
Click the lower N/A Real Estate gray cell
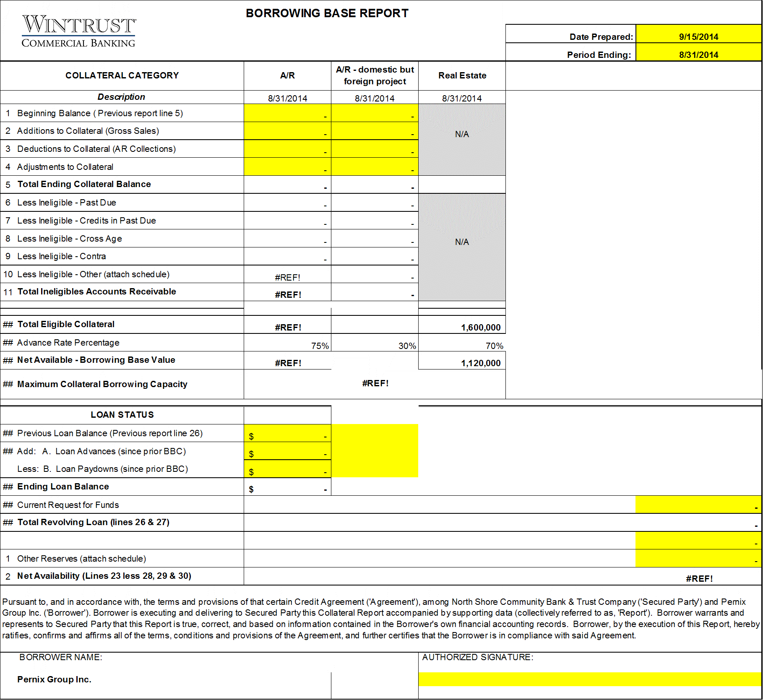[462, 247]
